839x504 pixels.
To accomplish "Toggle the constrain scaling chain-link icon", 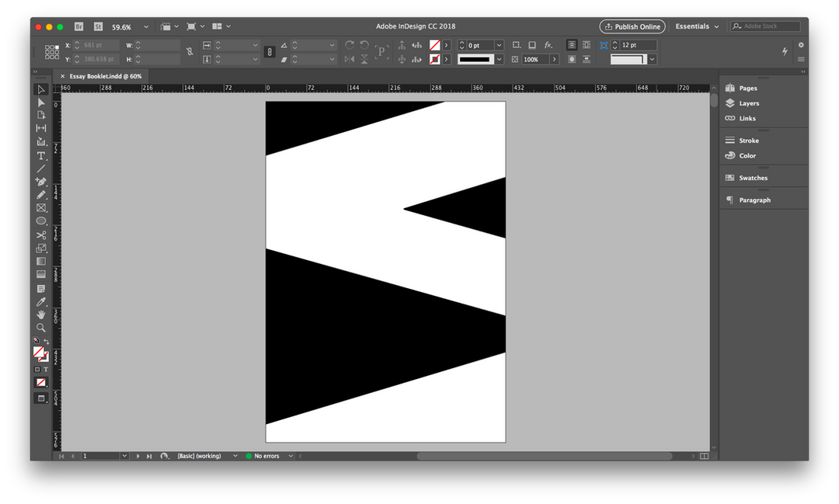I will point(270,52).
